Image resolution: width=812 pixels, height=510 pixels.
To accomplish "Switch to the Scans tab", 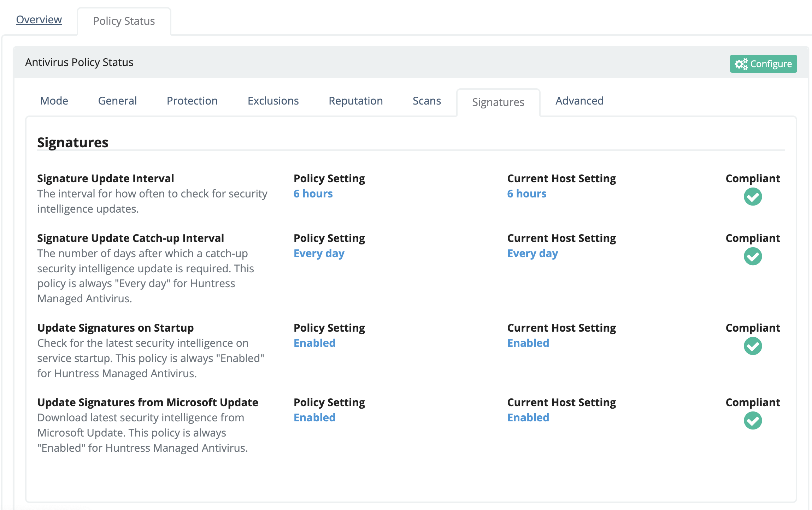I will pos(426,101).
